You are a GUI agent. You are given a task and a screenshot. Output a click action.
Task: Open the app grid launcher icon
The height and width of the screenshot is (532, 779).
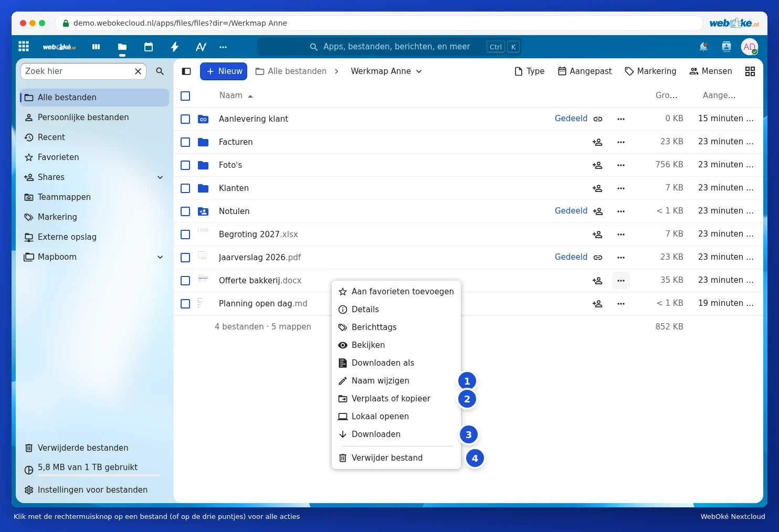pyautogui.click(x=24, y=46)
